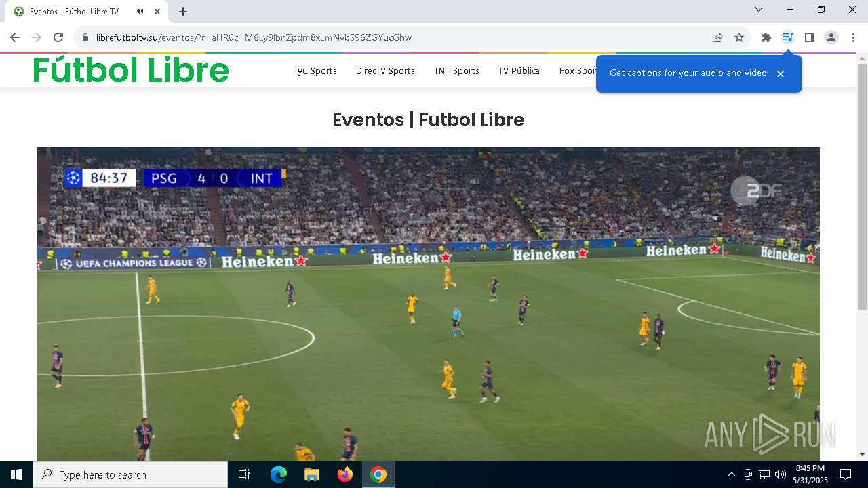Open the Chrome three-dot menu
This screenshot has height=488, width=868.
[852, 37]
